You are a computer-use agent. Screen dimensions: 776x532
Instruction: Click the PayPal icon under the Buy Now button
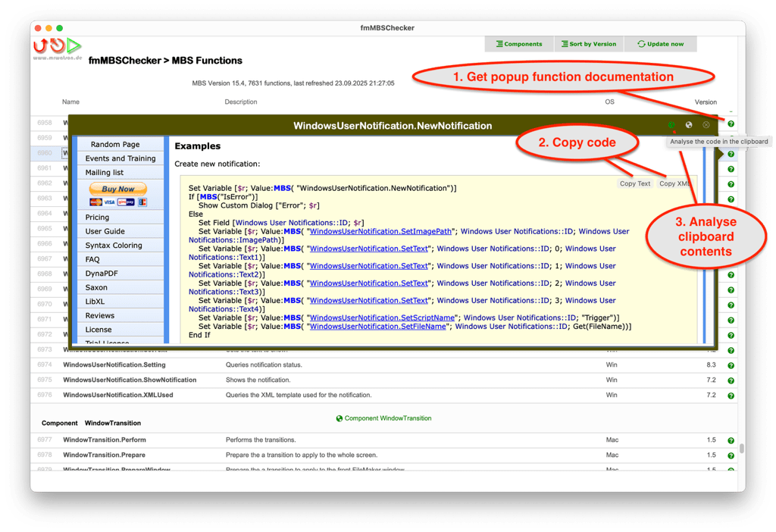[x=142, y=202]
